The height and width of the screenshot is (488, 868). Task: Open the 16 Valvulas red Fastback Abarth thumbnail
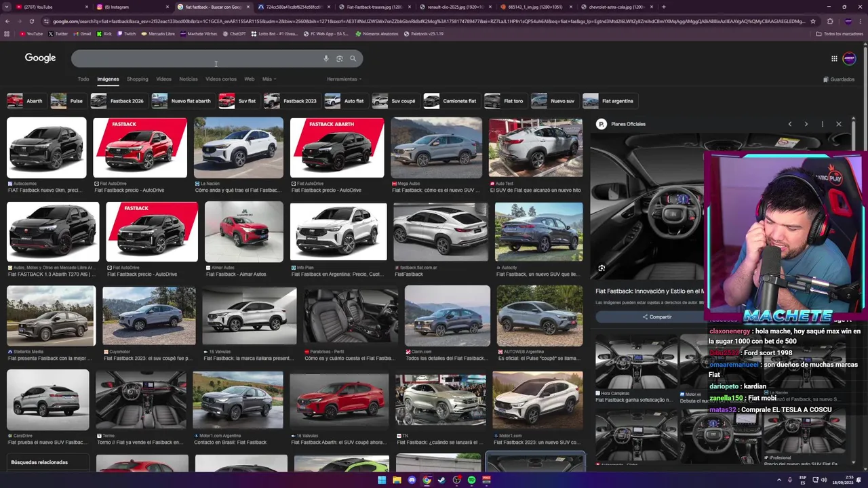click(x=338, y=400)
